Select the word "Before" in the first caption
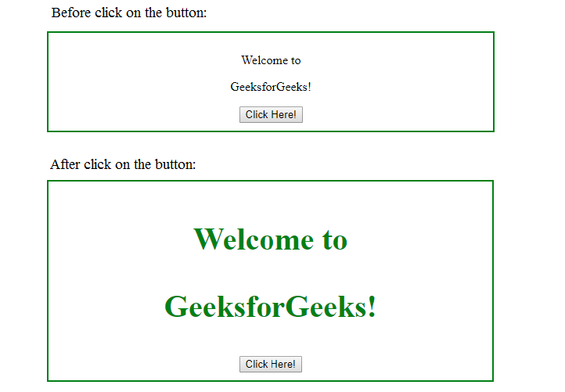The width and height of the screenshot is (565, 392). [x=71, y=13]
